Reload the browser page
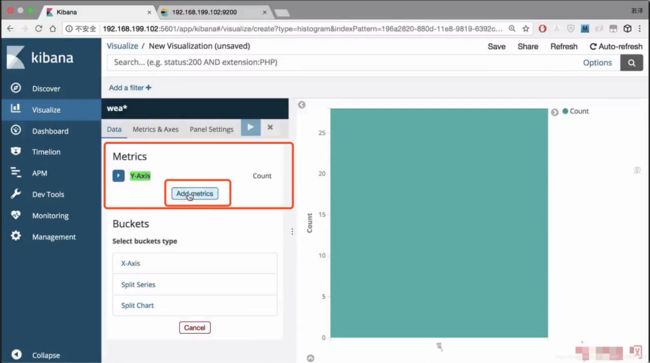650x363 pixels. point(39,29)
